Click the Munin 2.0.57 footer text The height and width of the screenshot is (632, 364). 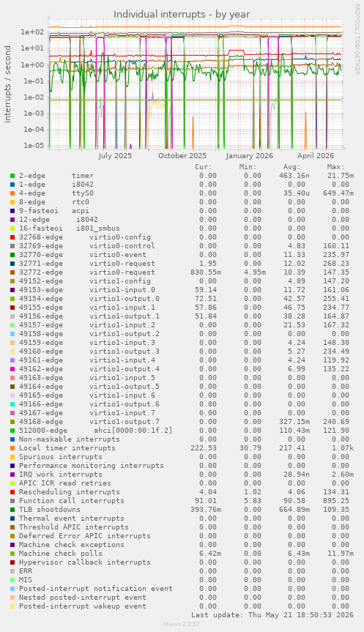(x=182, y=624)
